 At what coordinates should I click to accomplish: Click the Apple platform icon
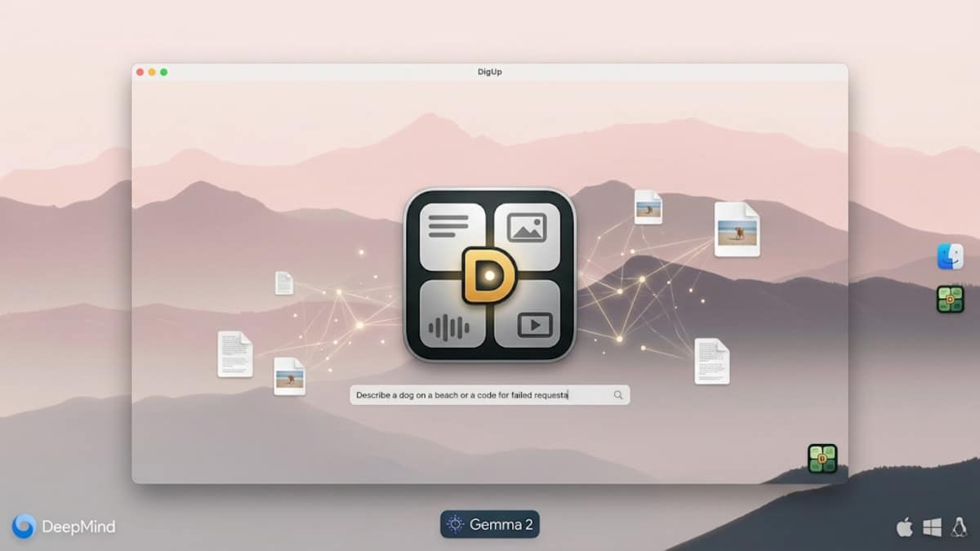click(904, 527)
